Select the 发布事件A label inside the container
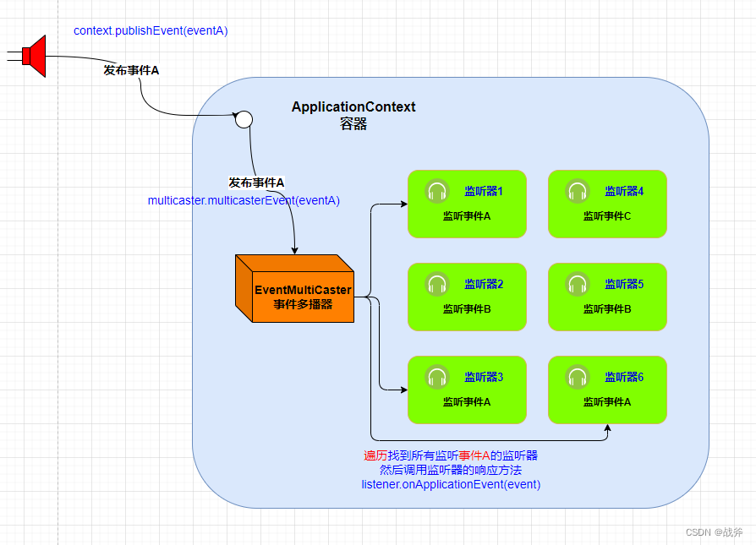Screen dimensions: 756x545 pos(256,183)
